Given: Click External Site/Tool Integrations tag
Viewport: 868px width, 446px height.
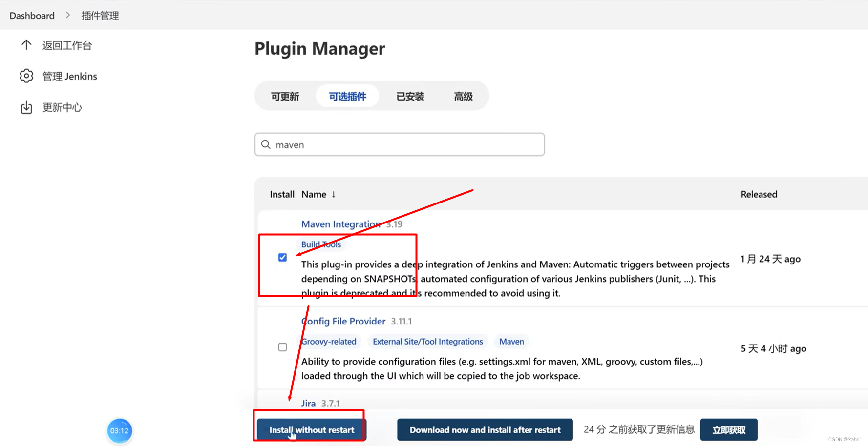Looking at the screenshot, I should pos(428,342).
